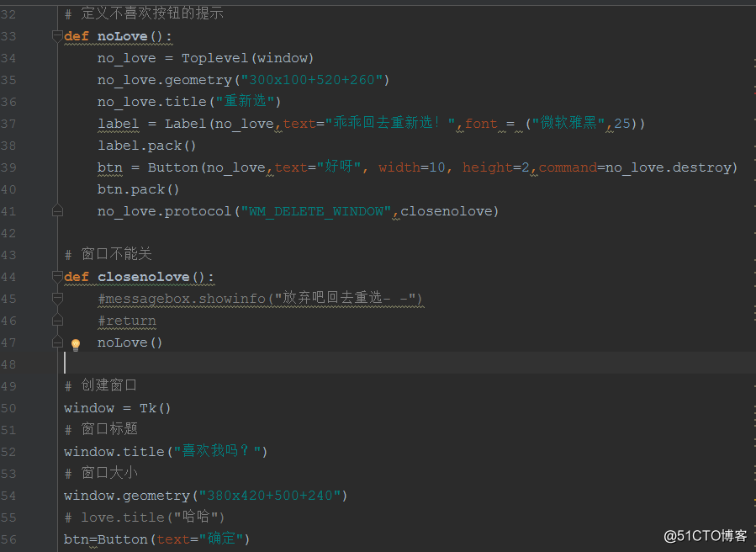756x552 pixels.
Task: Click the "重新选" title string
Action: coord(245,101)
